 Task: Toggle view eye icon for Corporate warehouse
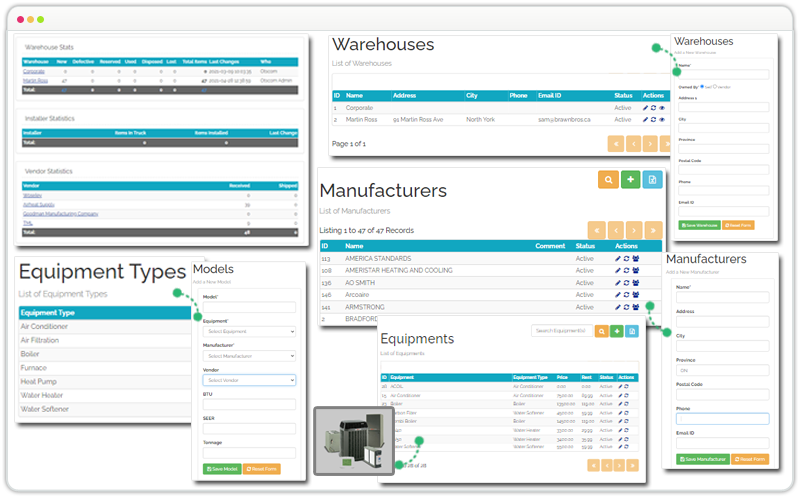pos(661,107)
